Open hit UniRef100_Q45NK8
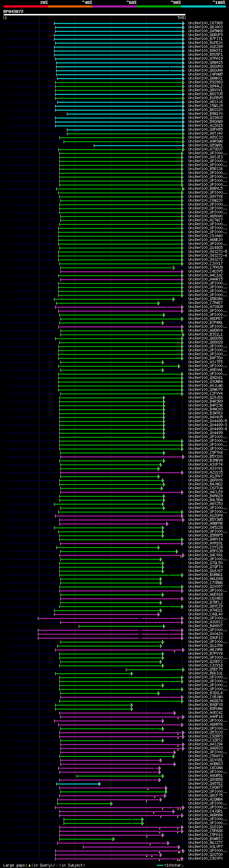The width and height of the screenshot is (229, 868). [x=205, y=31]
